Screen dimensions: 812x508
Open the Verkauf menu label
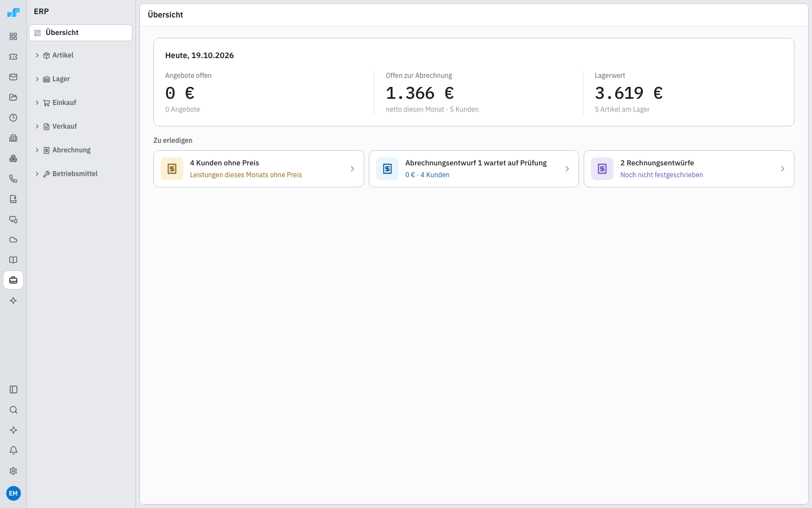coord(65,126)
